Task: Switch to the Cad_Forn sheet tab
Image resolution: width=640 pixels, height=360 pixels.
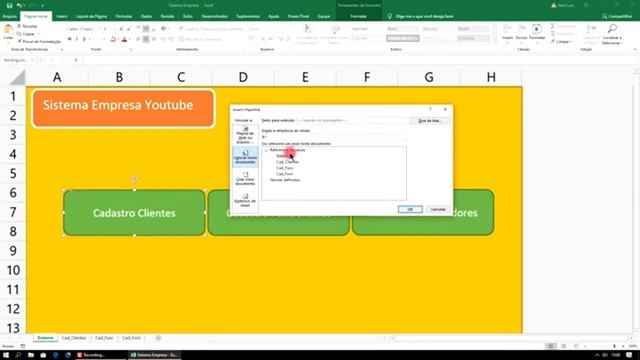Action: click(x=131, y=338)
